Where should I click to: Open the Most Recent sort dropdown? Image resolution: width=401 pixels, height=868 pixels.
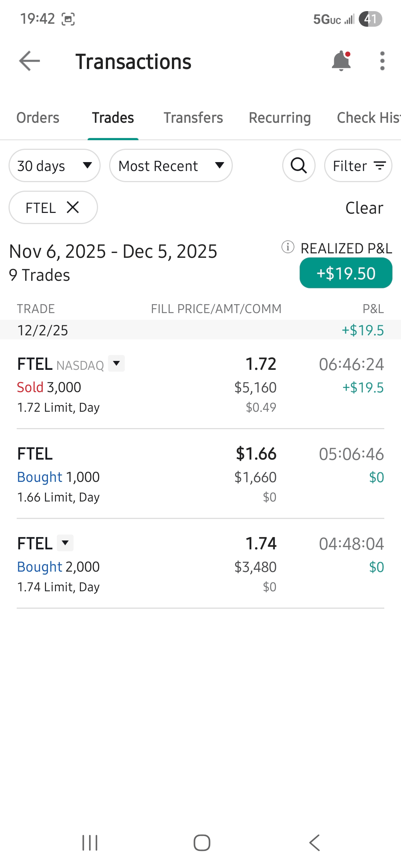coord(171,165)
